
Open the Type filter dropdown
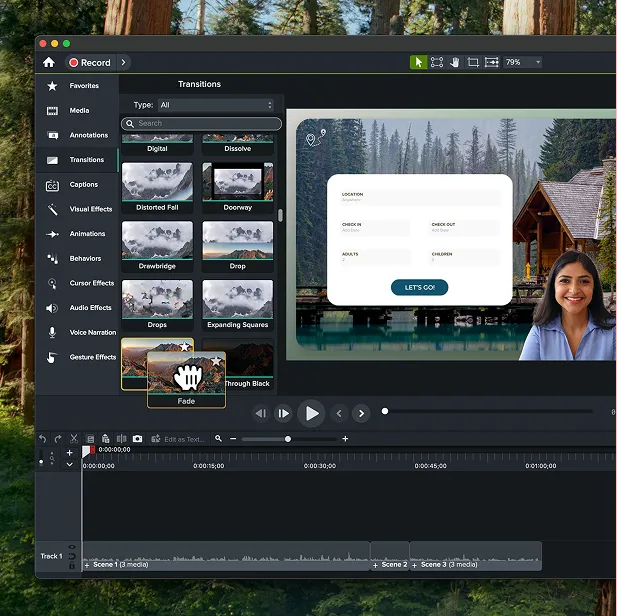tap(216, 105)
